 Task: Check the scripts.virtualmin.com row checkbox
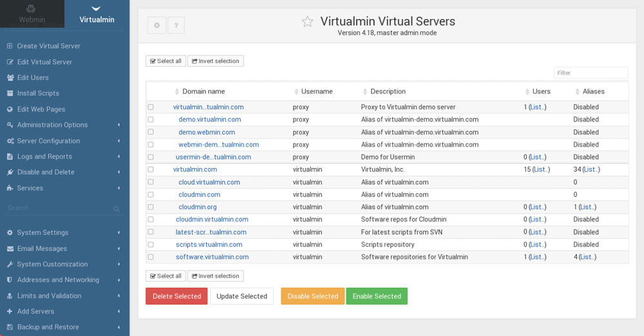(x=151, y=245)
